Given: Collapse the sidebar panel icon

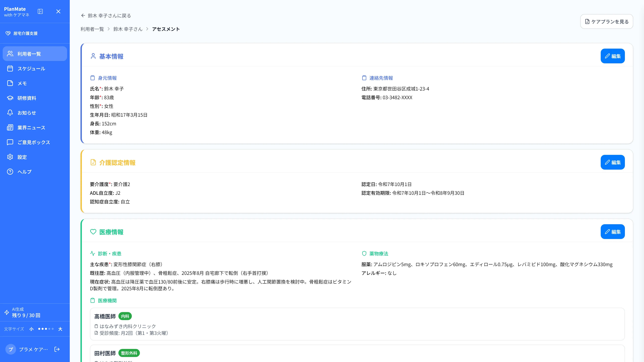Looking at the screenshot, I should click(40, 12).
